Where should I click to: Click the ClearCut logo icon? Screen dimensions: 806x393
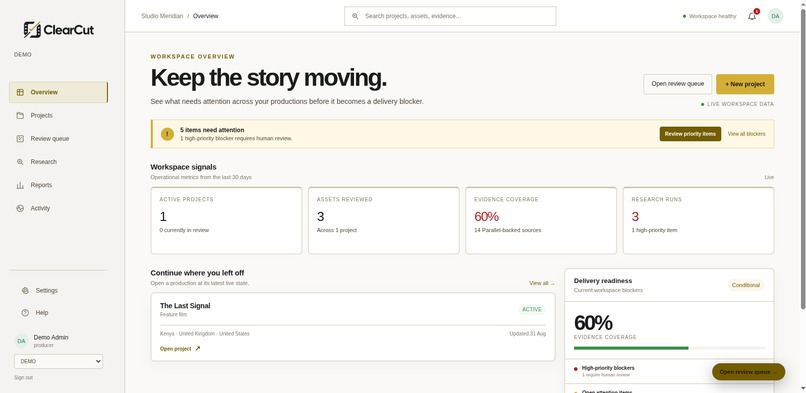[x=32, y=29]
